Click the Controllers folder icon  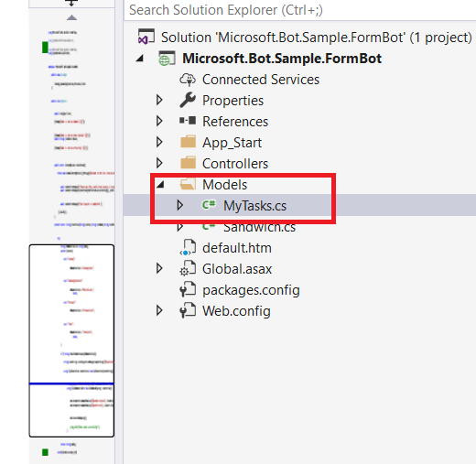coord(188,163)
